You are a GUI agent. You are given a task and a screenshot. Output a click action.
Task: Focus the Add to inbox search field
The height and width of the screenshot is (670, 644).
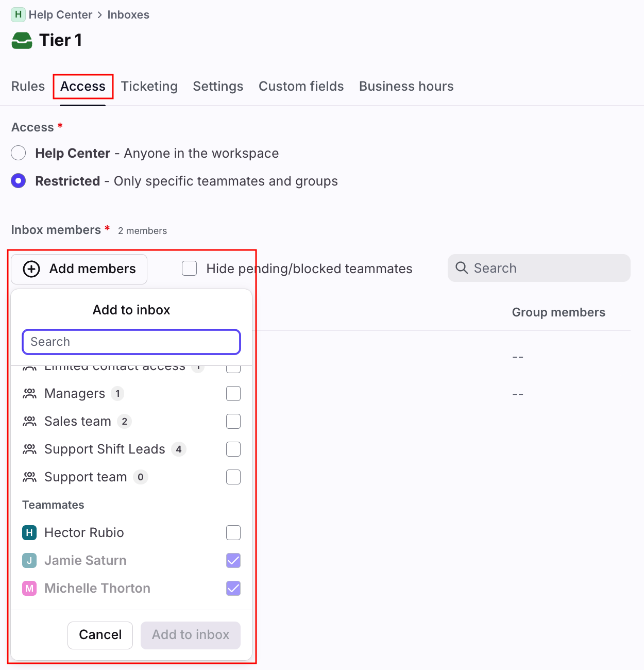coord(131,342)
